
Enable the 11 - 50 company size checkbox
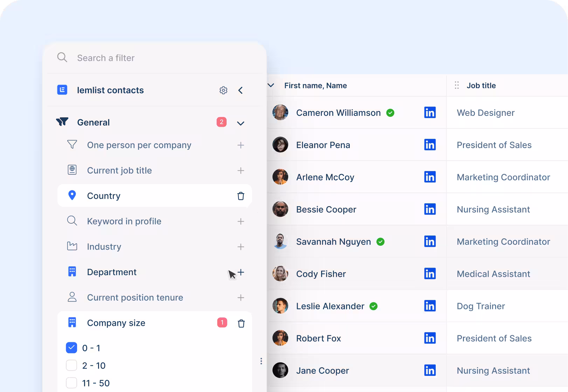click(x=71, y=383)
